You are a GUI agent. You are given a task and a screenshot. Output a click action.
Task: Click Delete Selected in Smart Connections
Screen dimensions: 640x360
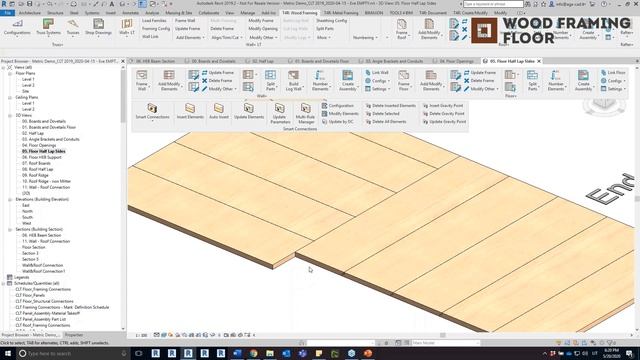pyautogui.click(x=382, y=114)
